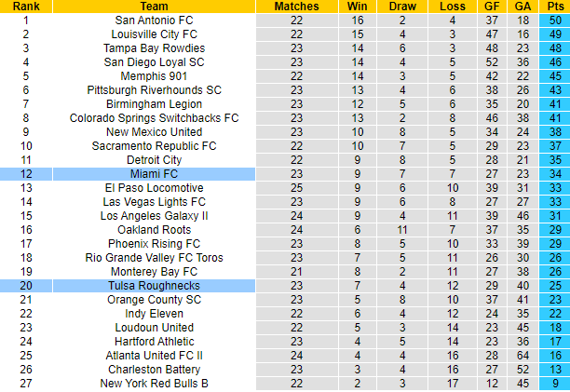Click San Antonio's 50 points cell
The width and height of the screenshot is (570, 392).
(x=554, y=20)
